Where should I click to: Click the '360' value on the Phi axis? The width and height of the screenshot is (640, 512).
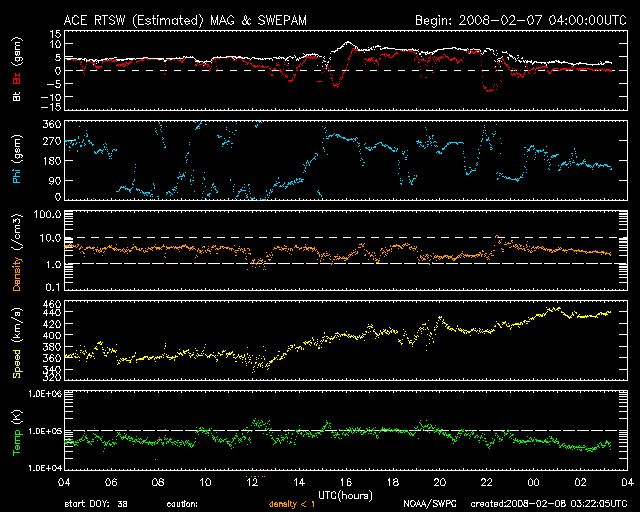(x=52, y=124)
